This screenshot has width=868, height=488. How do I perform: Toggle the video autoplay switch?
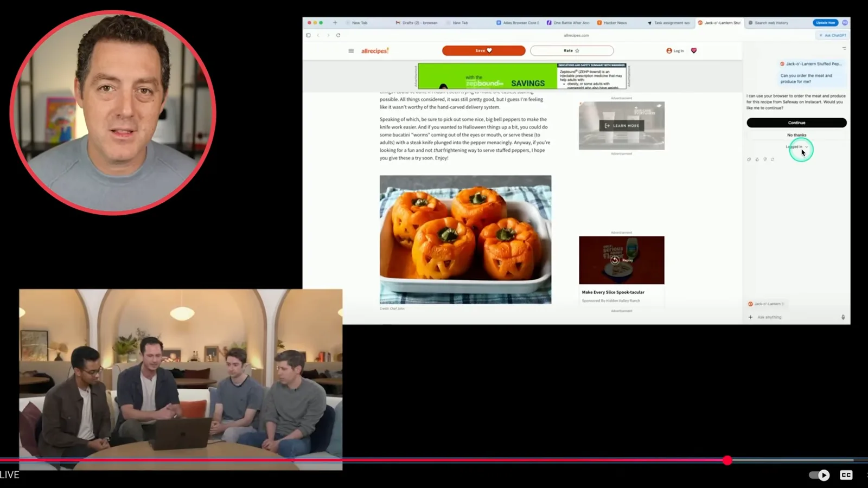point(819,475)
